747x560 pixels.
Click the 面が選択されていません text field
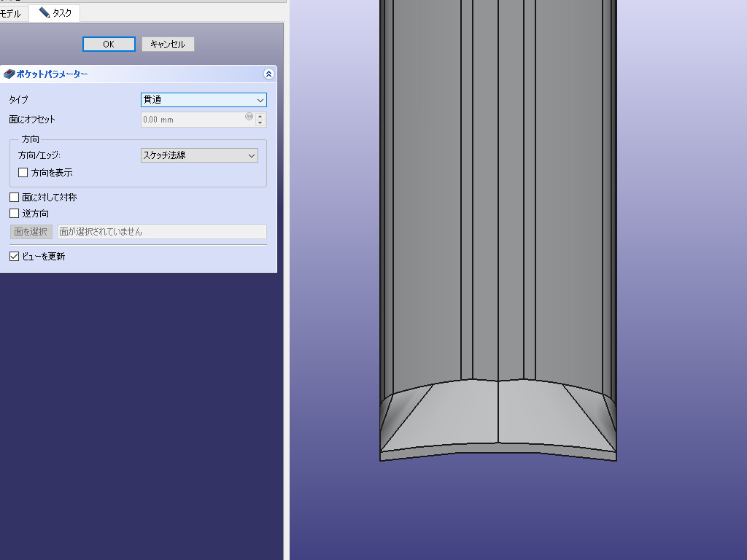(162, 232)
